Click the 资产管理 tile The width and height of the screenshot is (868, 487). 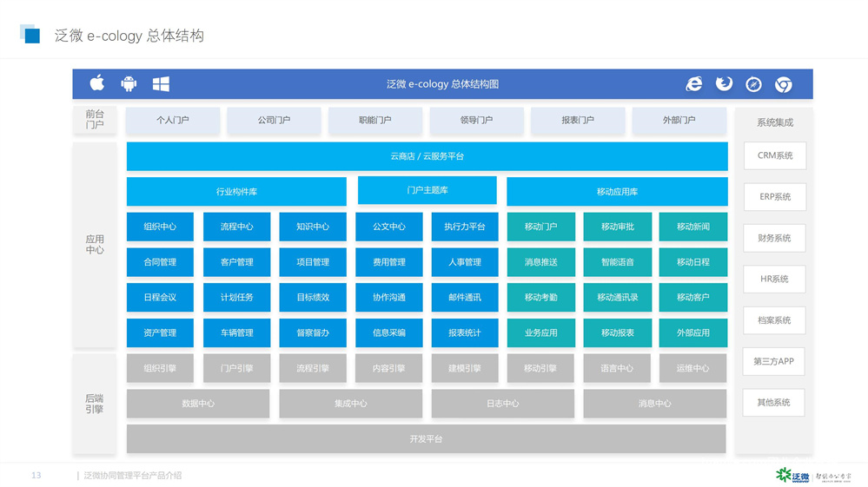pos(160,332)
